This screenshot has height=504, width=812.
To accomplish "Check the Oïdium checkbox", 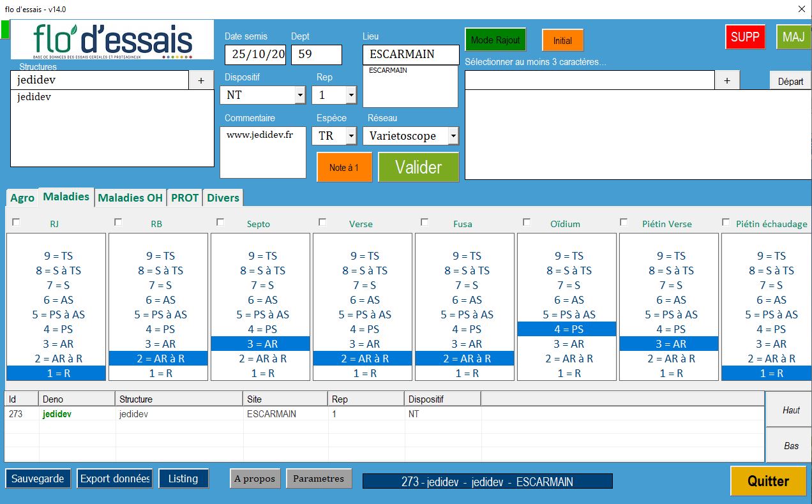I will click(527, 222).
